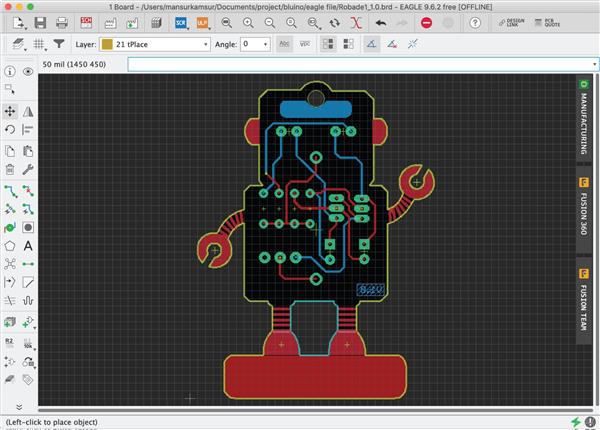The image size is (600, 430).
Task: Select the Text tool
Action: [x=28, y=246]
